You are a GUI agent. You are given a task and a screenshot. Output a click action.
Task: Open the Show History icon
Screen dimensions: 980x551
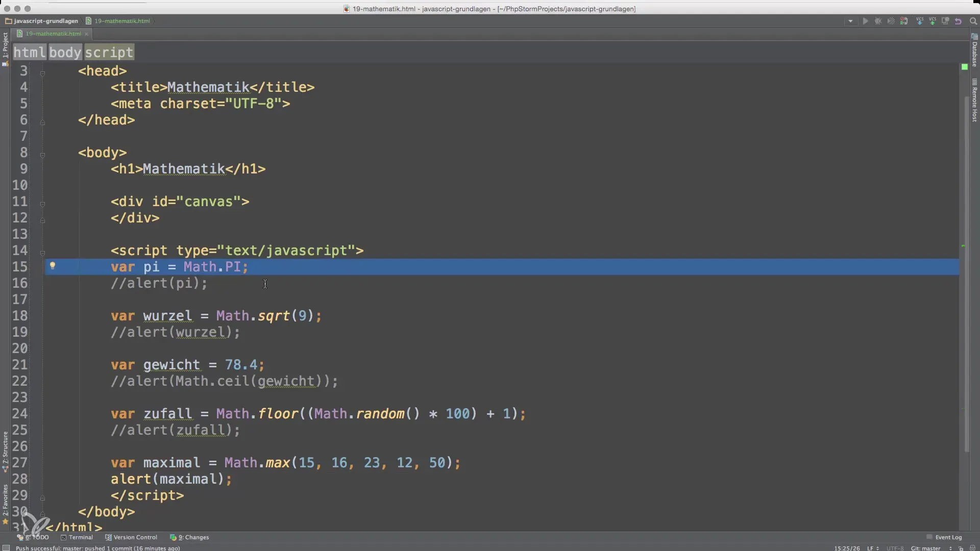coord(945,21)
